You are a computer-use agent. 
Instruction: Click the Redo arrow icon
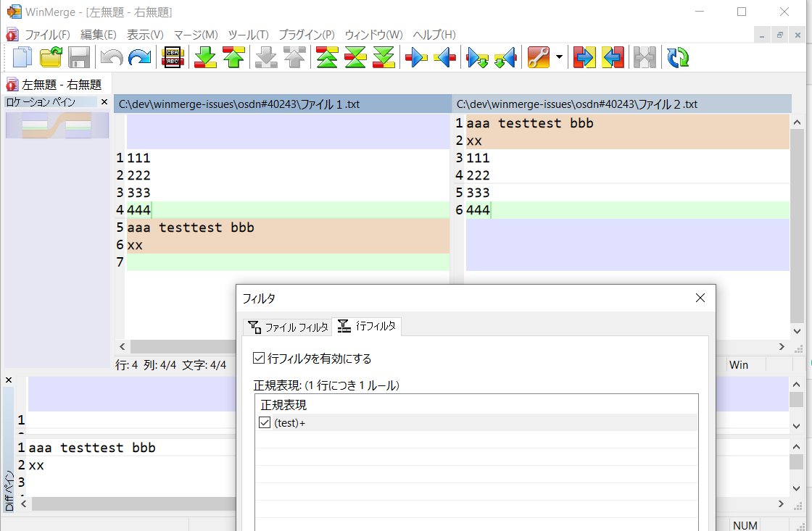pos(140,57)
